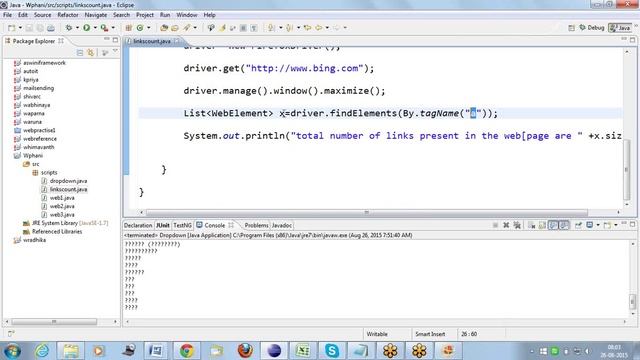Click Remove All Terminated Launches icon

(x=517, y=225)
